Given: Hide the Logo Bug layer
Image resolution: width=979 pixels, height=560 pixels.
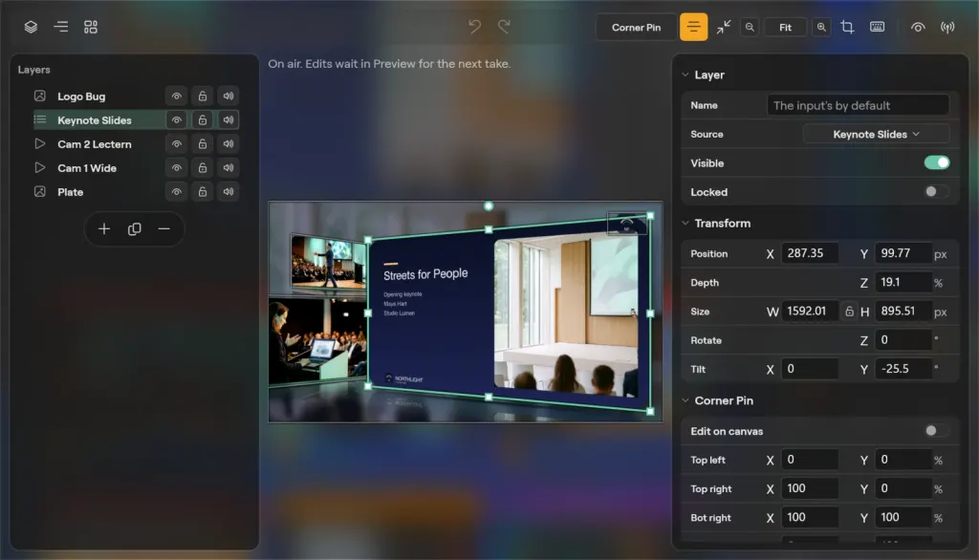Looking at the screenshot, I should point(177,97).
